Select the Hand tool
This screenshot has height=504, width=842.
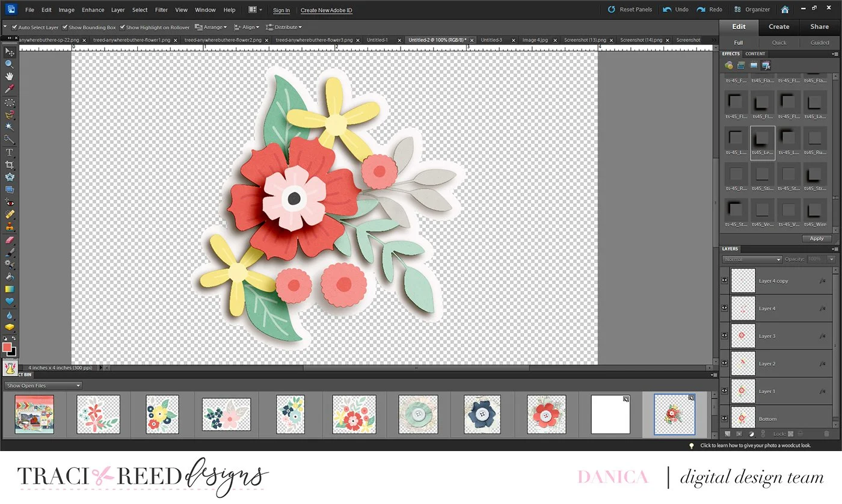coord(9,77)
